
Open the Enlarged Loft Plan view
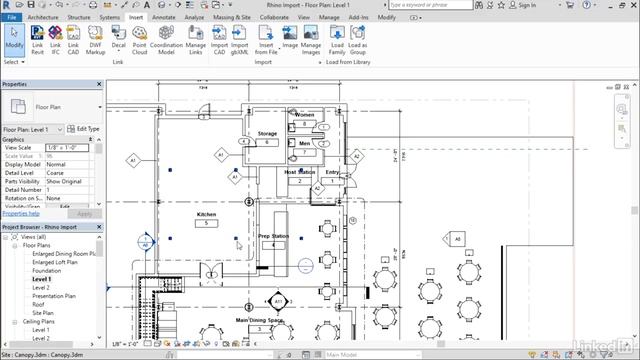pyautogui.click(x=55, y=262)
